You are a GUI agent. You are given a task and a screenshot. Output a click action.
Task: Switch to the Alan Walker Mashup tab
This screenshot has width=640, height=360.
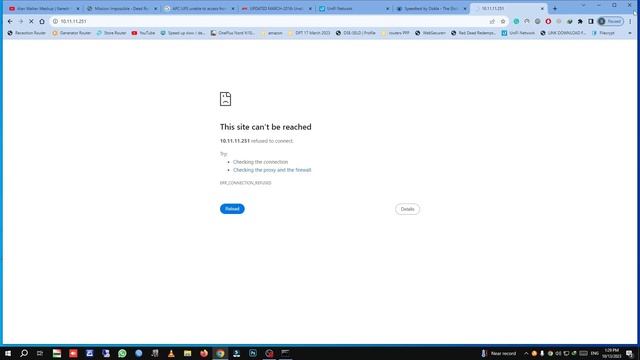tap(43, 8)
